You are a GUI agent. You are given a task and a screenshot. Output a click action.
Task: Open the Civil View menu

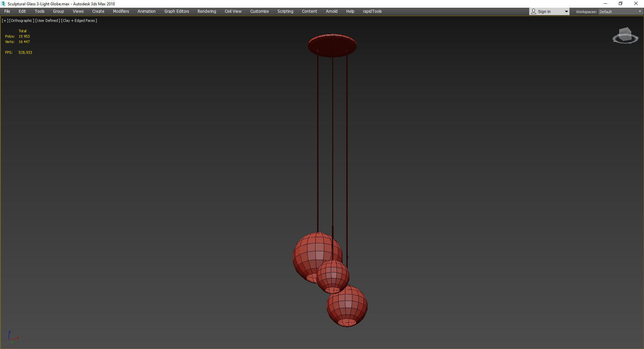pyautogui.click(x=233, y=11)
